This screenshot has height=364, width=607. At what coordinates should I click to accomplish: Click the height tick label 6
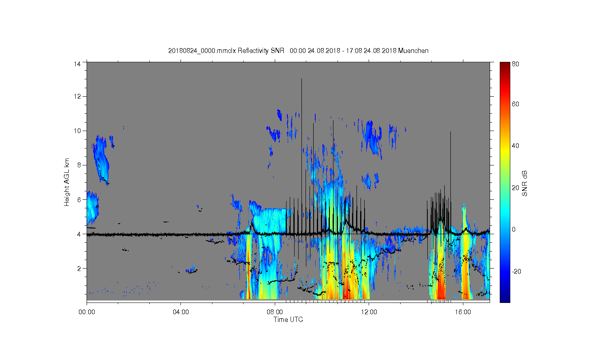(79, 199)
